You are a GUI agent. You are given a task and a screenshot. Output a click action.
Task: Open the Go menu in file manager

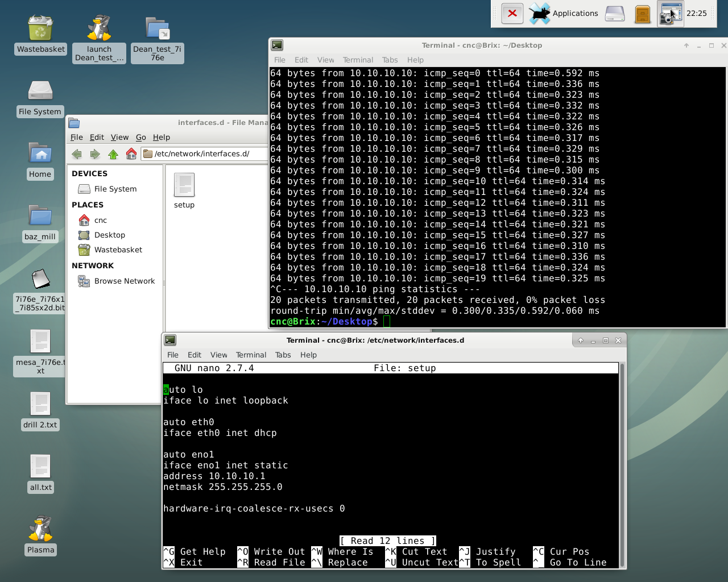(140, 137)
